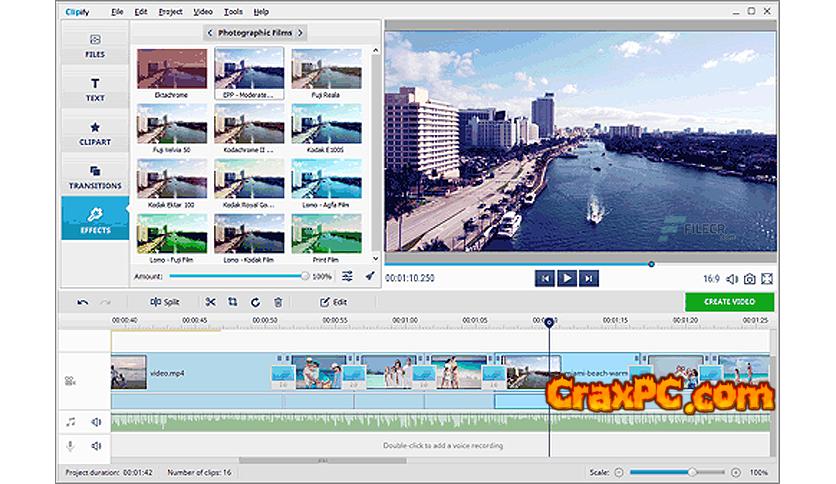Click the scissors cut icon

click(210, 302)
